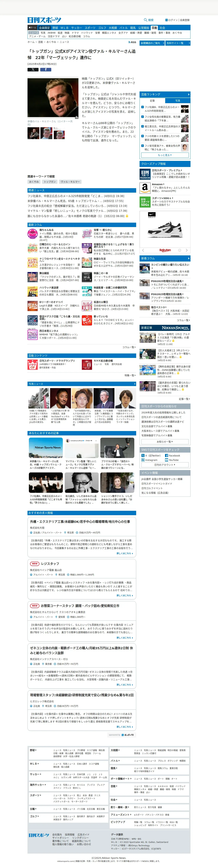Viewport: 218px width, 868px height.
Task: Click the 梅ちゃんねる column icon
Action: pos(33,234)
